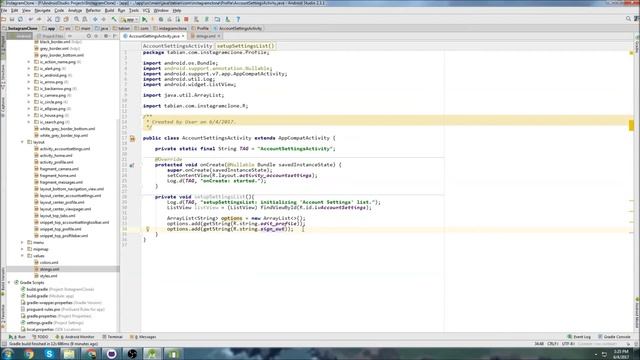640x360 pixels.
Task: Select styles.xml in project tree
Action: 48,276
